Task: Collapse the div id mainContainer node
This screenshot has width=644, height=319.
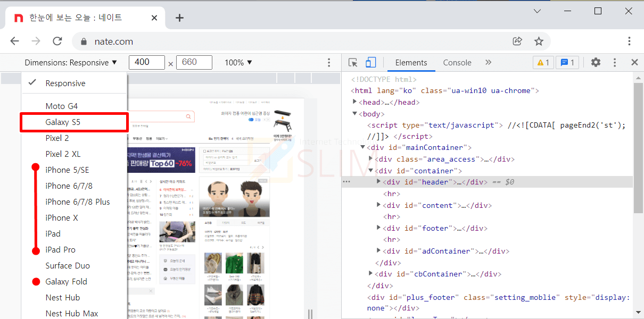Action: 363,147
